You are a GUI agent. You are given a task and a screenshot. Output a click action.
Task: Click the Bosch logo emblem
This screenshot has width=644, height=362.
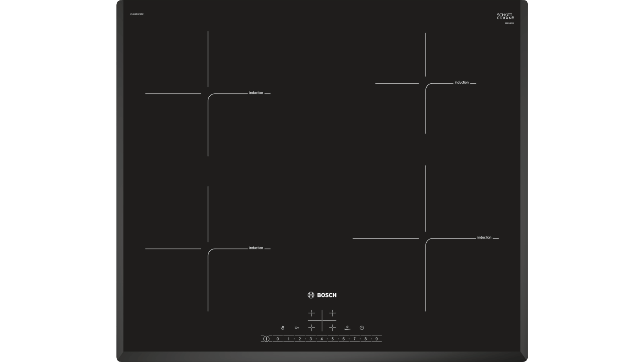(311, 295)
